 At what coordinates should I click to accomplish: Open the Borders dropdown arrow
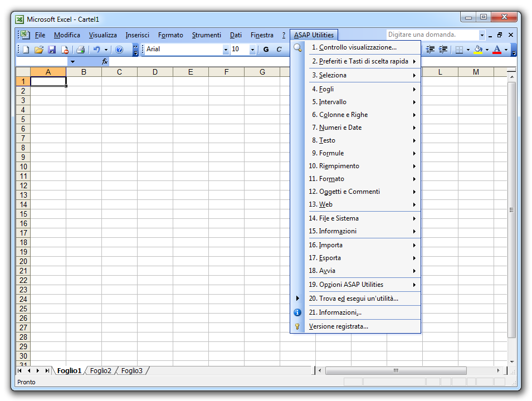click(x=468, y=50)
